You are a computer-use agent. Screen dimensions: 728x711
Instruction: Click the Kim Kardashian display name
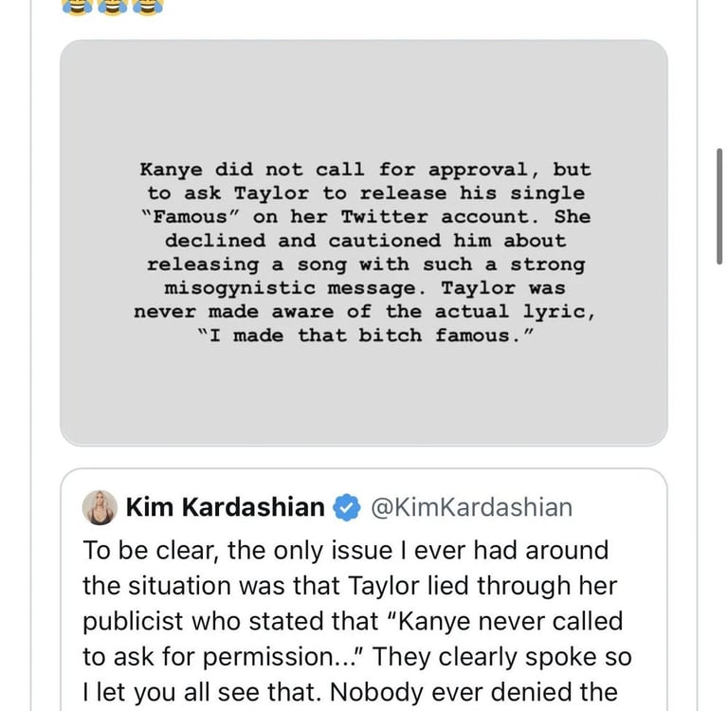[225, 507]
